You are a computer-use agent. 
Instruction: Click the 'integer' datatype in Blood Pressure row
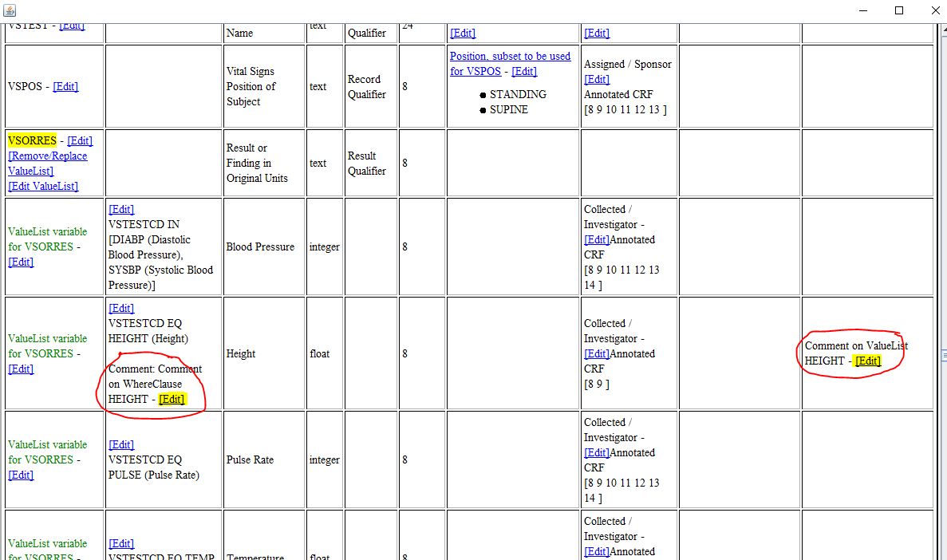coord(325,246)
